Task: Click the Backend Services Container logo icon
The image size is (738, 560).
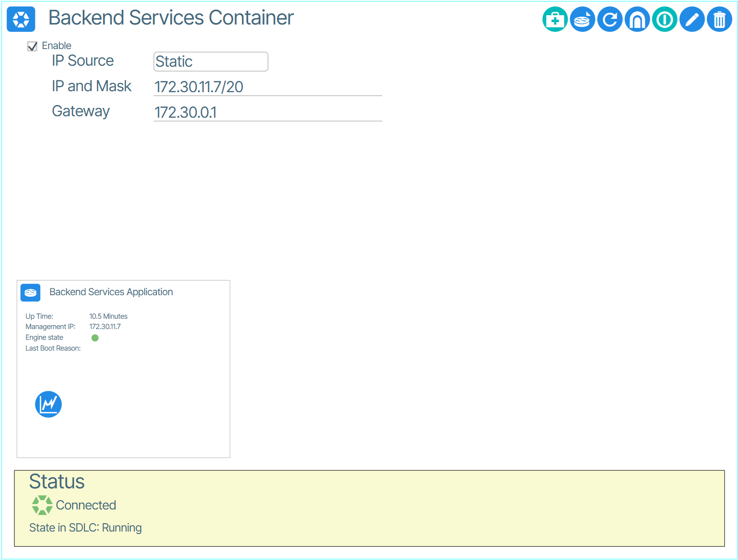Action: click(x=21, y=19)
